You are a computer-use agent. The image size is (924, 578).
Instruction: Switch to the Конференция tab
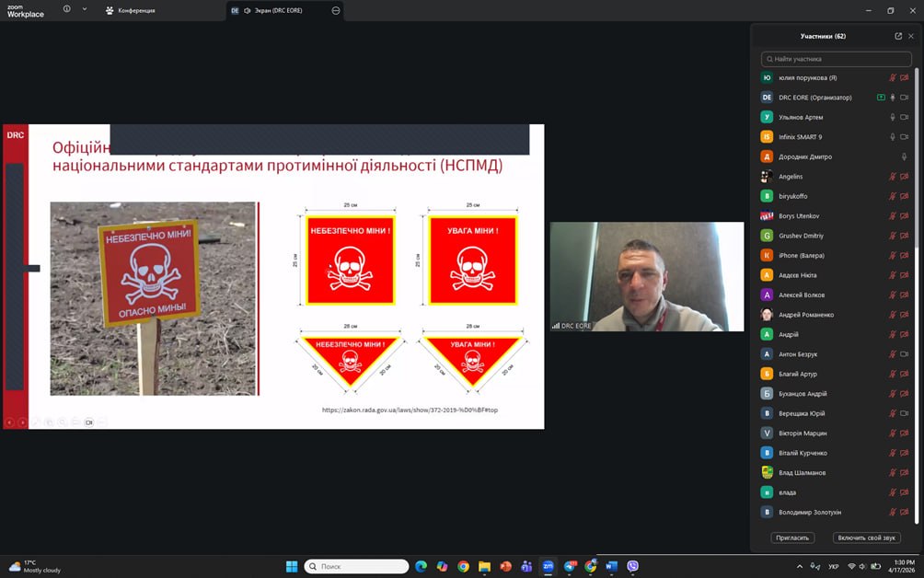(131, 10)
